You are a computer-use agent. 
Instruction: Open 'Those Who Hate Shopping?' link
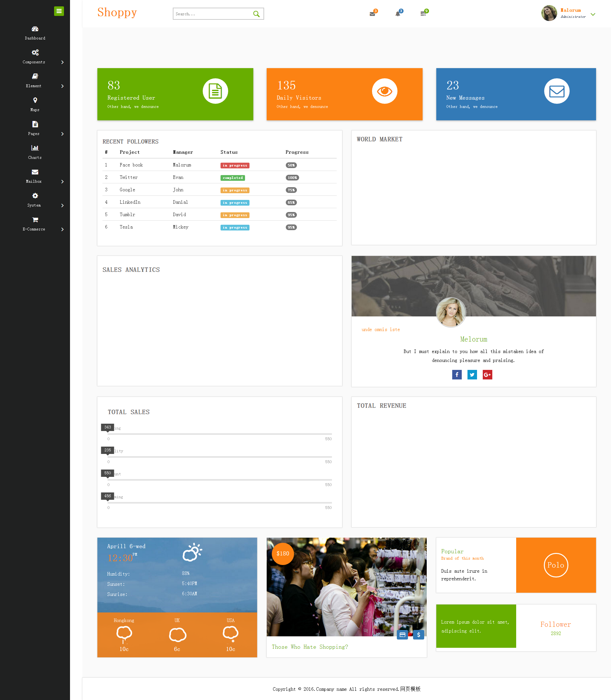tap(310, 647)
